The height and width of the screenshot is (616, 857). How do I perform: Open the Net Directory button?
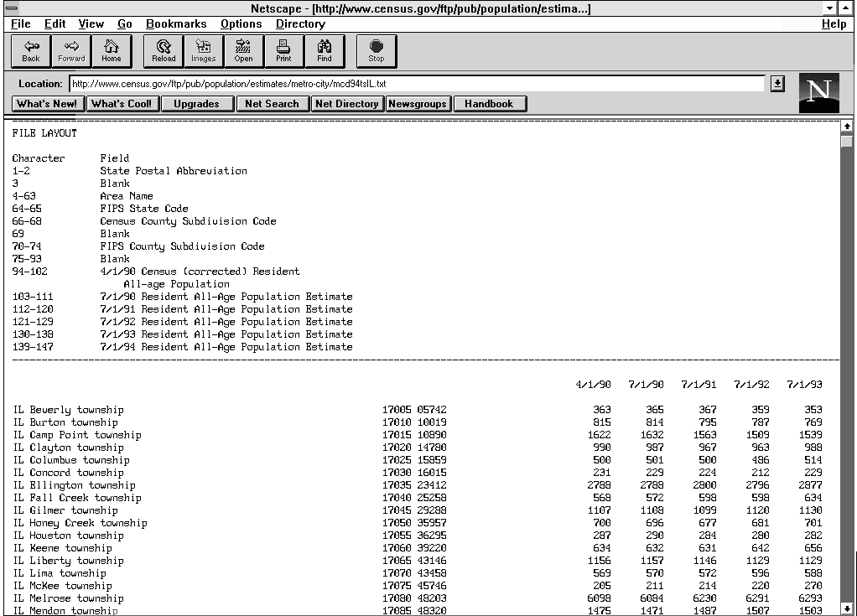point(347,104)
